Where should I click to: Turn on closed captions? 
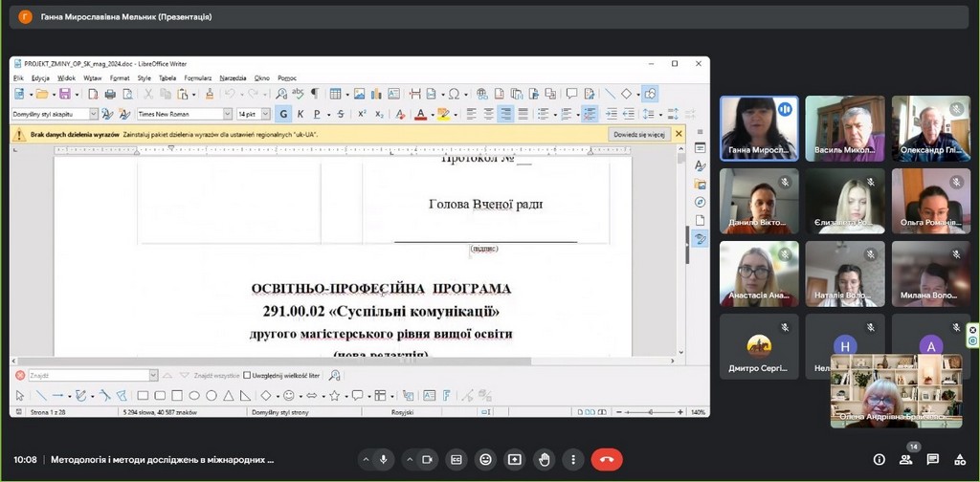click(457, 459)
